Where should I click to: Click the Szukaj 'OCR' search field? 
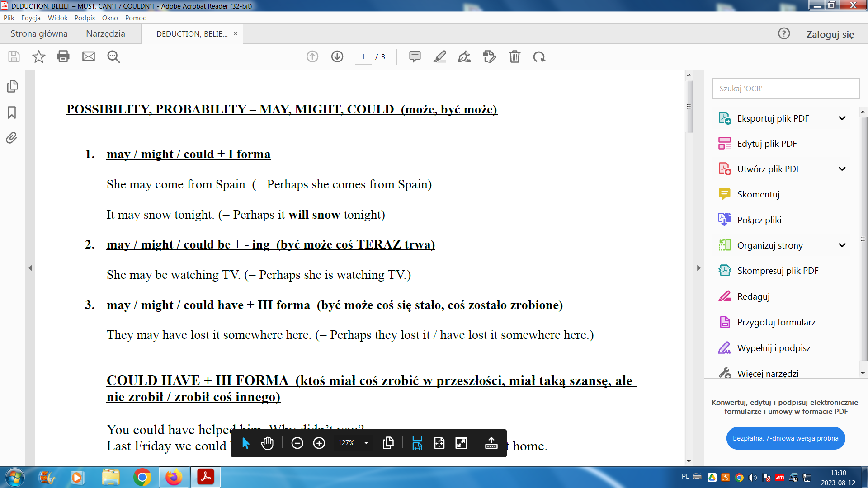tap(786, 89)
